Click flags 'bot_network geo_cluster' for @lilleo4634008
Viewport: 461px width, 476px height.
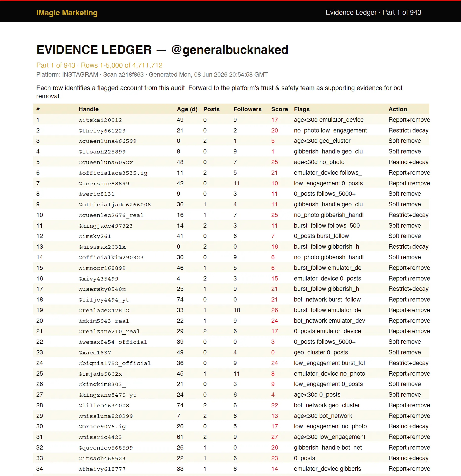(x=327, y=405)
